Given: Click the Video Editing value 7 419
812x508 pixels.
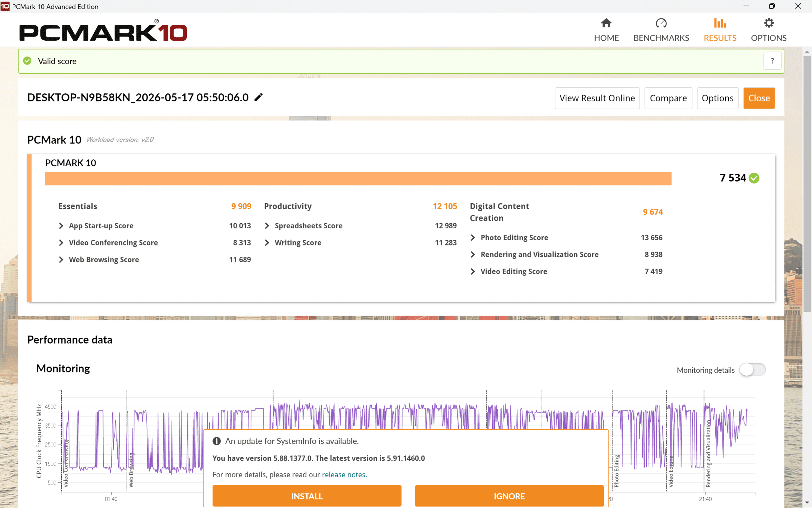Looking at the screenshot, I should pos(654,271).
